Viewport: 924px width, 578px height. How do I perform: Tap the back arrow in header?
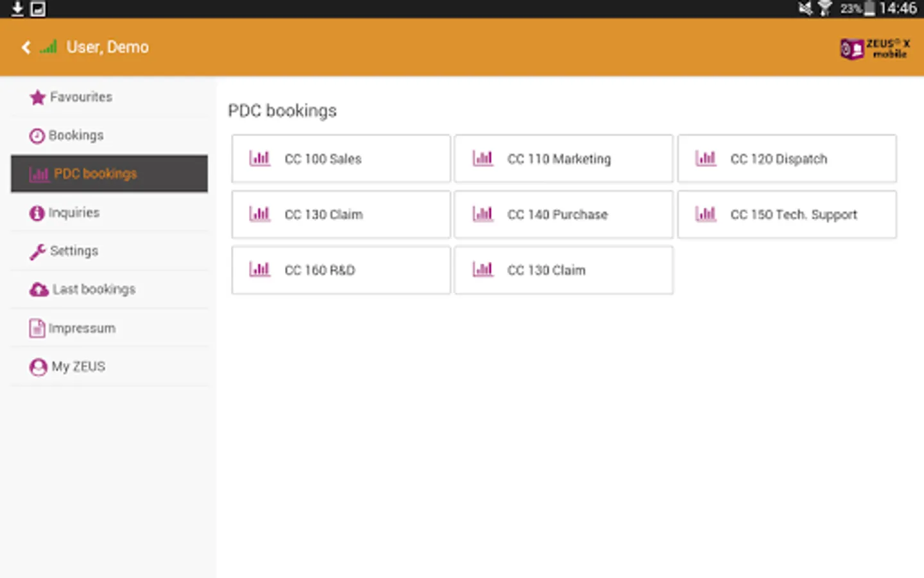(x=26, y=47)
